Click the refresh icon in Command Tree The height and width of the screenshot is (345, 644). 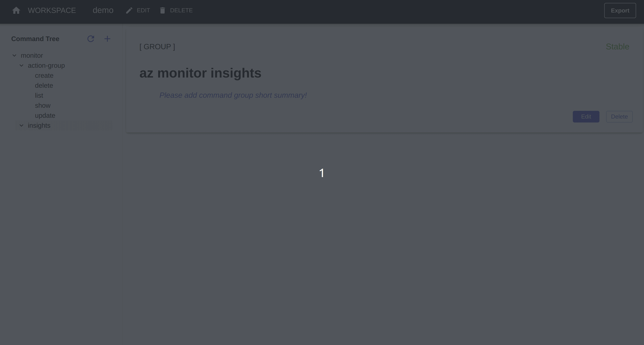point(91,39)
